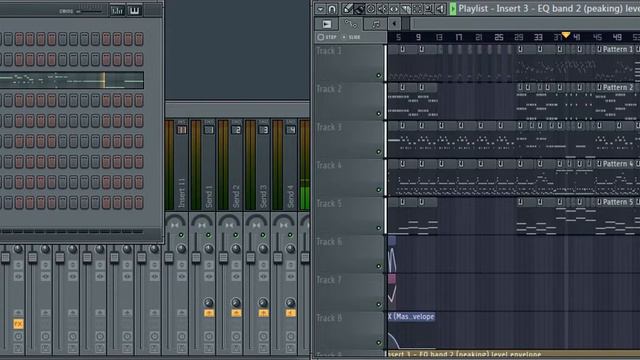The width and height of the screenshot is (640, 360).
Task: Click the stereo separation icon on Send 1
Action: click(202, 225)
